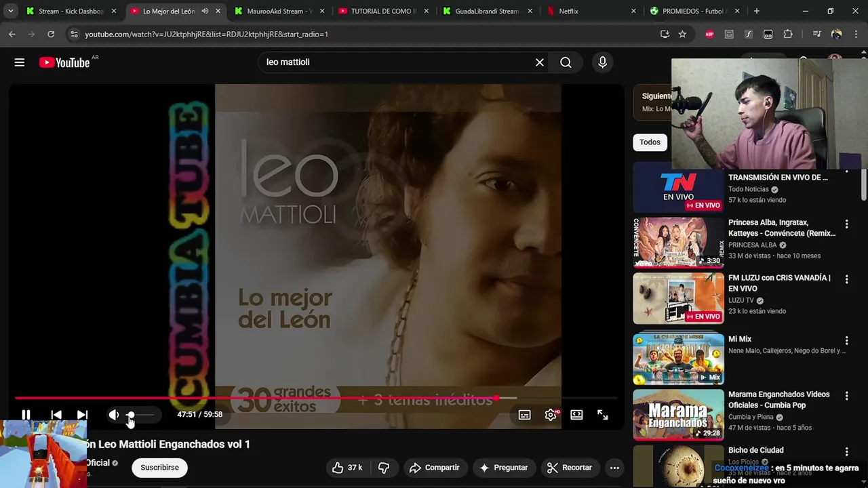
Task: Open the Chrome three-dot menu
Action: (856, 34)
